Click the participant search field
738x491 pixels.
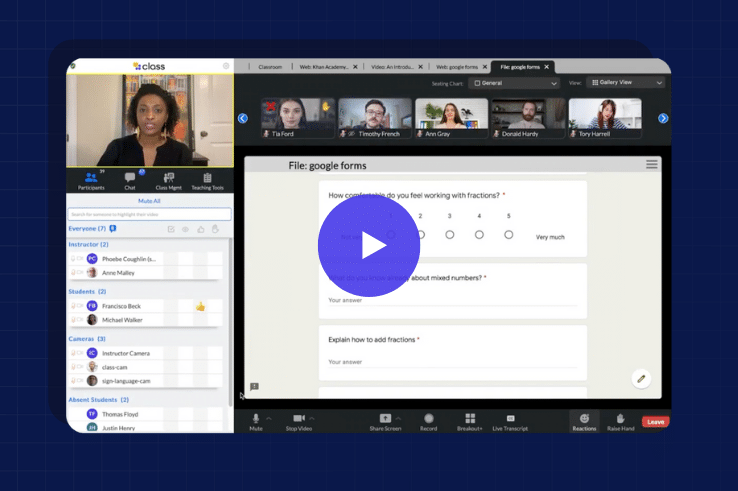[149, 214]
